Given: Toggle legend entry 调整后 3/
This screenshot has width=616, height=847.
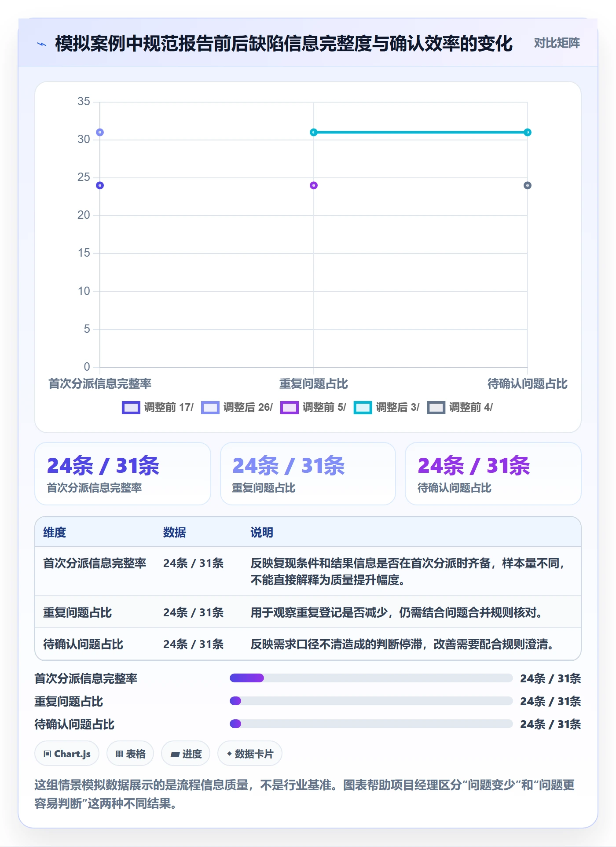Looking at the screenshot, I should click(x=386, y=408).
